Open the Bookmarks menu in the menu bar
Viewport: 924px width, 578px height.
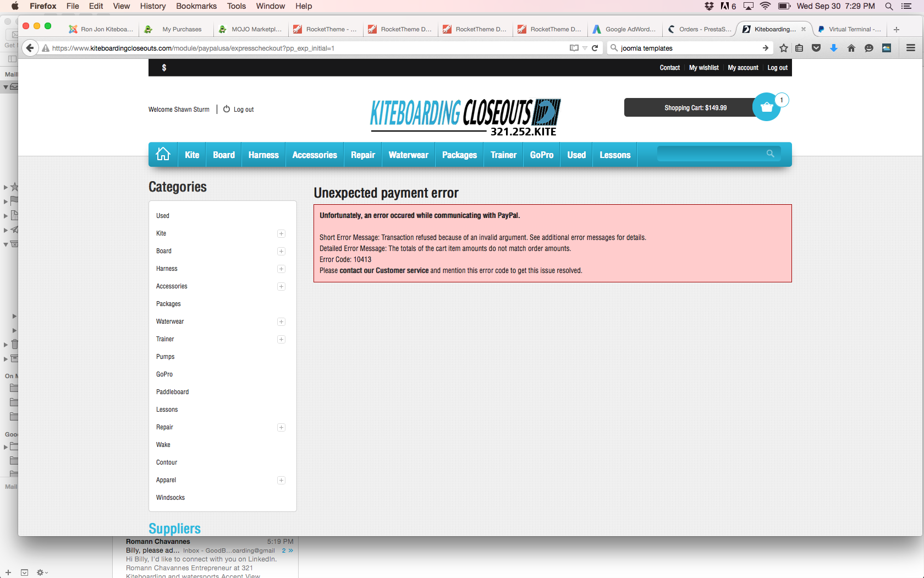click(x=196, y=6)
